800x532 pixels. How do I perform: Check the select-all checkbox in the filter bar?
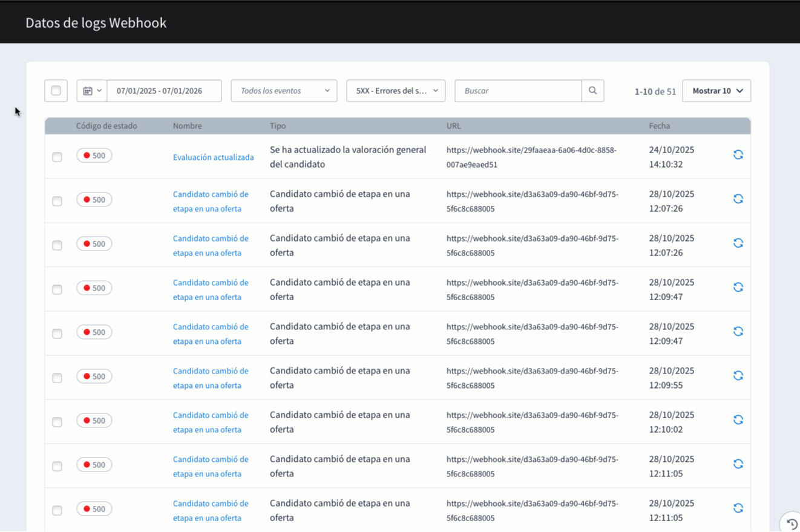pyautogui.click(x=56, y=90)
